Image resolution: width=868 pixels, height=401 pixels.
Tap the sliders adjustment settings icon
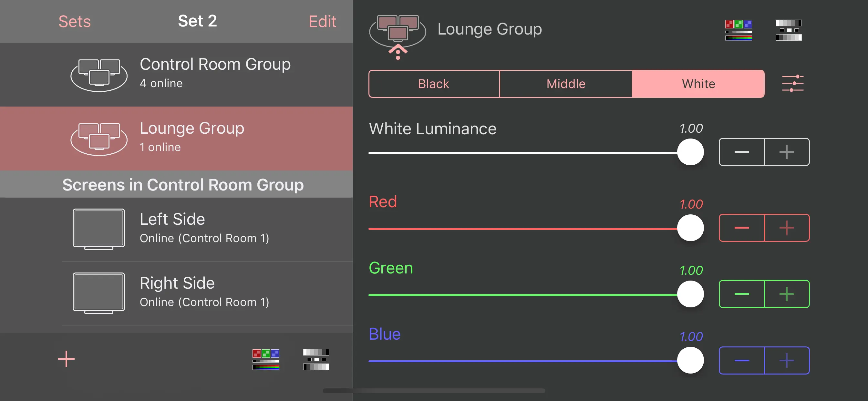tap(792, 84)
